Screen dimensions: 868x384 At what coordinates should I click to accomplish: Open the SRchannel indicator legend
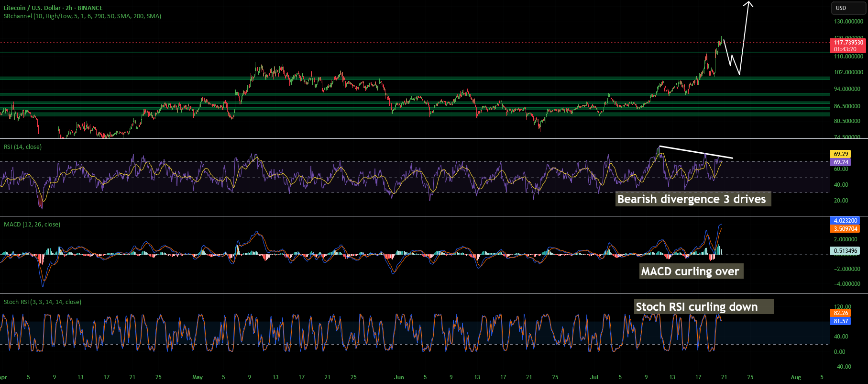click(82, 16)
